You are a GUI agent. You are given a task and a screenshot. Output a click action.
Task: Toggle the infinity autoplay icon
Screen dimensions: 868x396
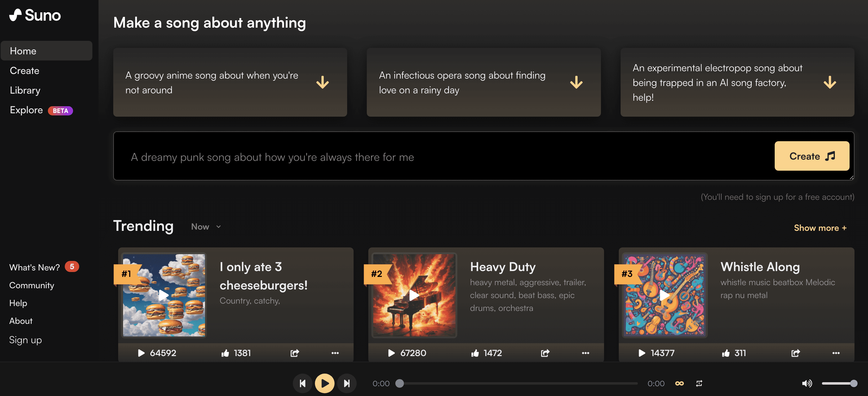679,383
